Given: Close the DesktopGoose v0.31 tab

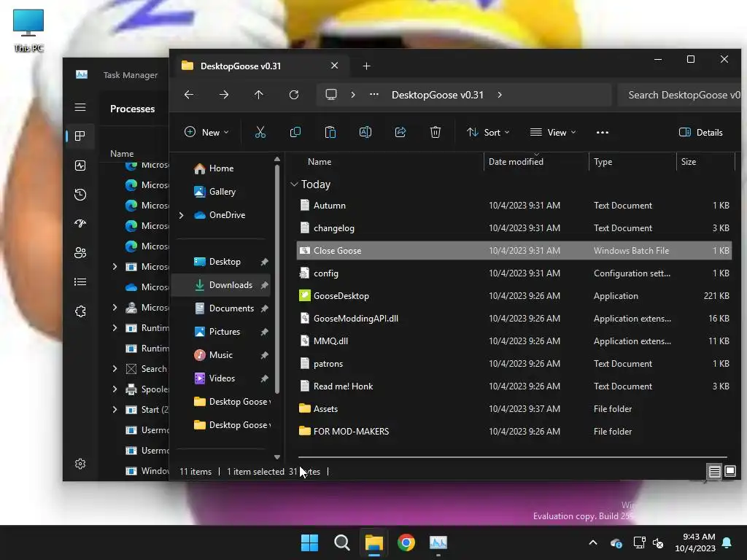Looking at the screenshot, I should click(x=334, y=66).
